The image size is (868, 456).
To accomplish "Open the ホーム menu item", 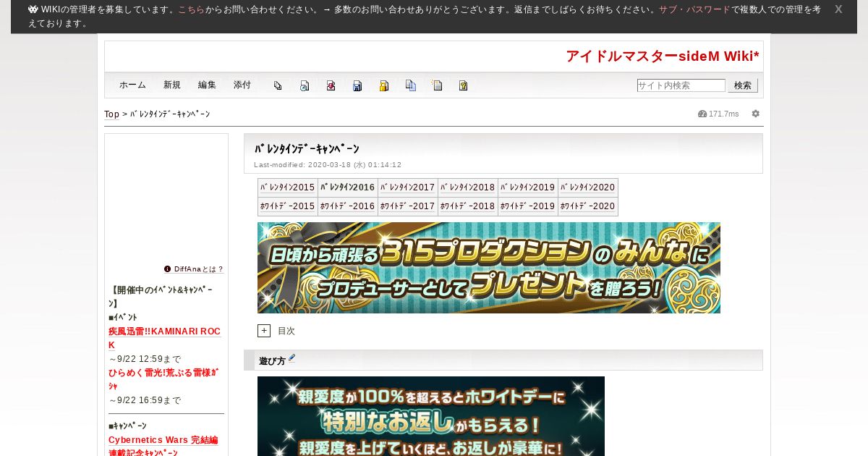I will coord(133,85).
